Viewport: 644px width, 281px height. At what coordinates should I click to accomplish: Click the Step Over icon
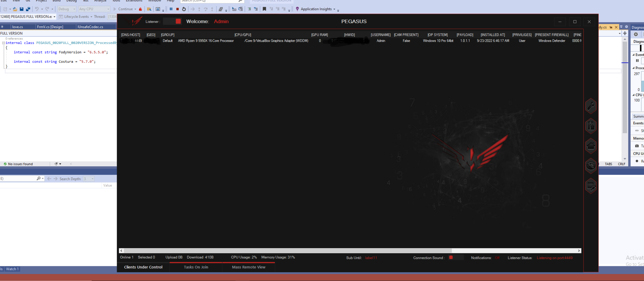click(x=206, y=9)
